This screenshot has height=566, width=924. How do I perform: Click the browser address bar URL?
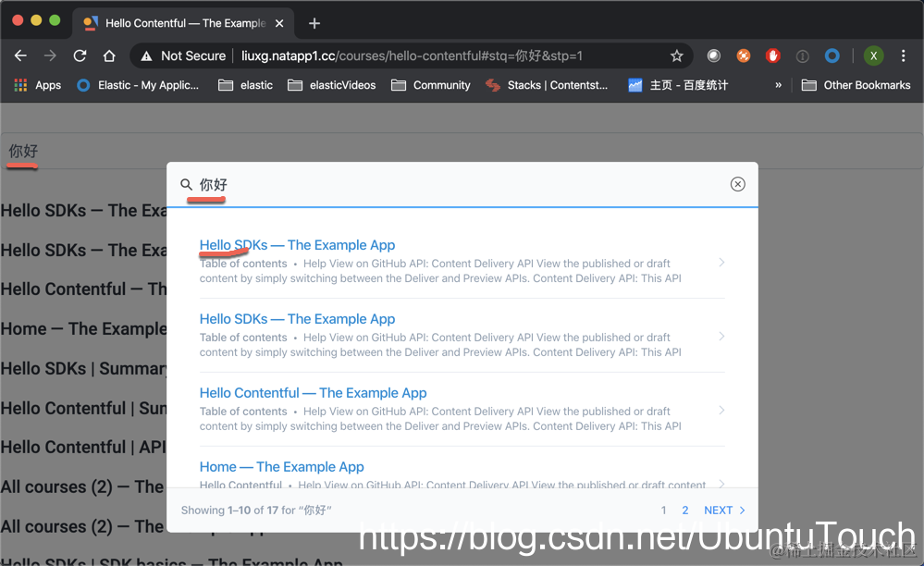click(x=412, y=55)
